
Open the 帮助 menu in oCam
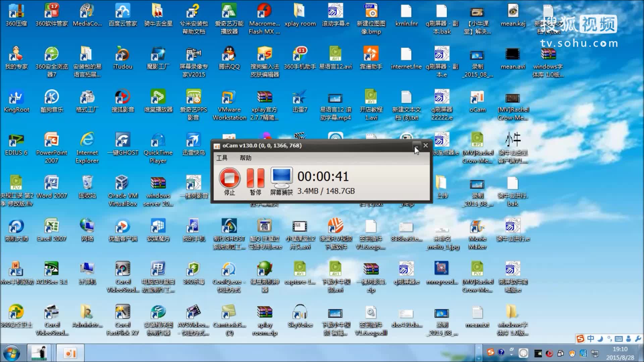tap(245, 158)
